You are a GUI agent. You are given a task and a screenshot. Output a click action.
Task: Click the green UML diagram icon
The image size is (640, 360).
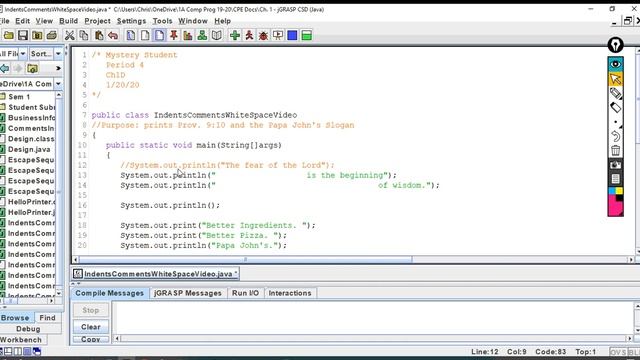click(x=202, y=36)
